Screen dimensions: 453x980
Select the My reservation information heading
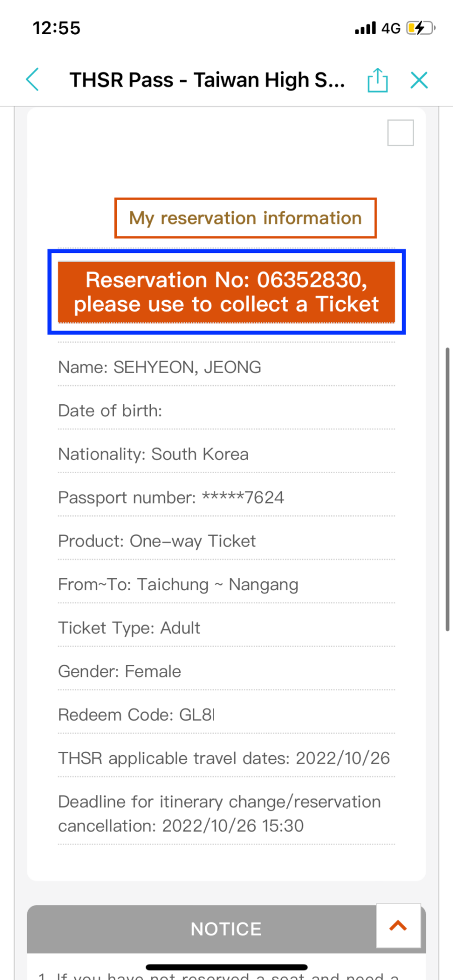(x=246, y=218)
